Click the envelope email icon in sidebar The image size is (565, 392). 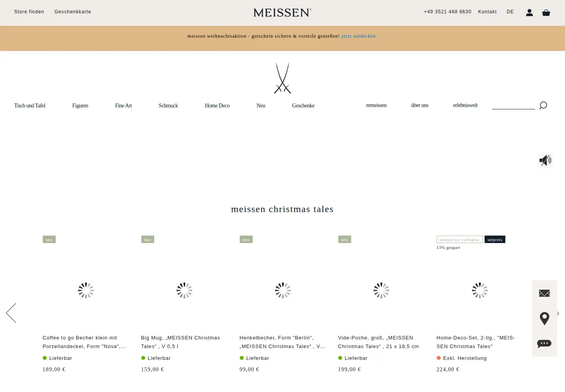[544, 293]
